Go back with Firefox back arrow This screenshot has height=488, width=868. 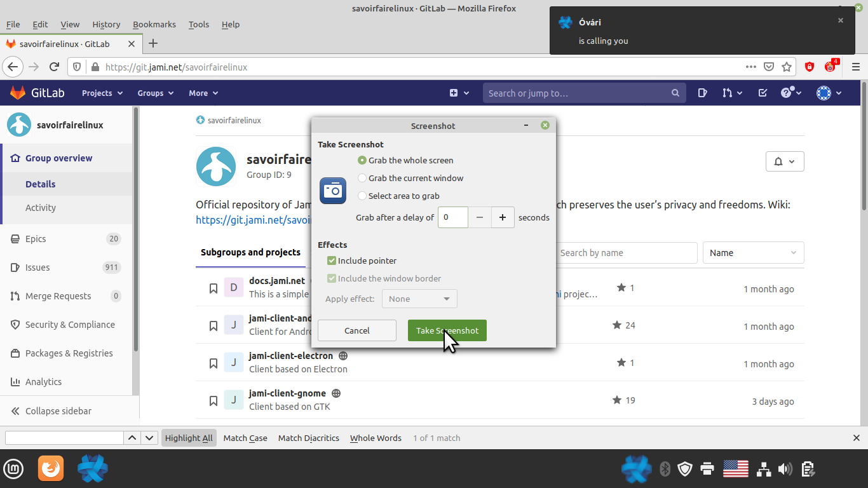coord(13,67)
